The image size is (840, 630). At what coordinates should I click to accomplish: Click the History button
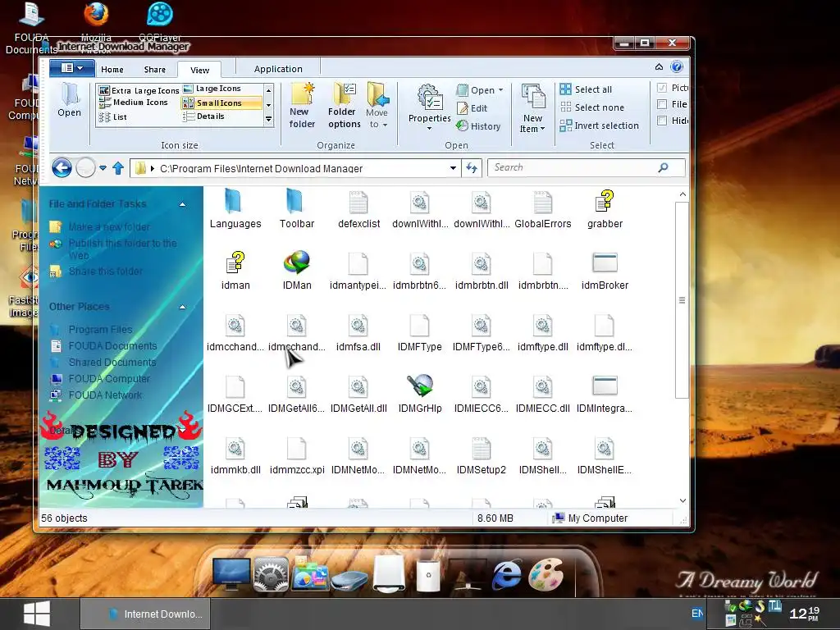(x=478, y=126)
